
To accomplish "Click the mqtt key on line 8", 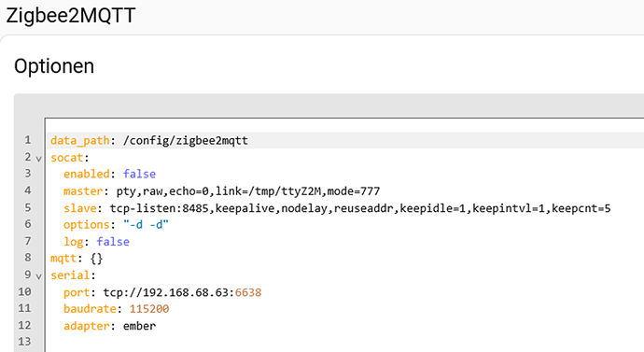I will click(x=63, y=259).
